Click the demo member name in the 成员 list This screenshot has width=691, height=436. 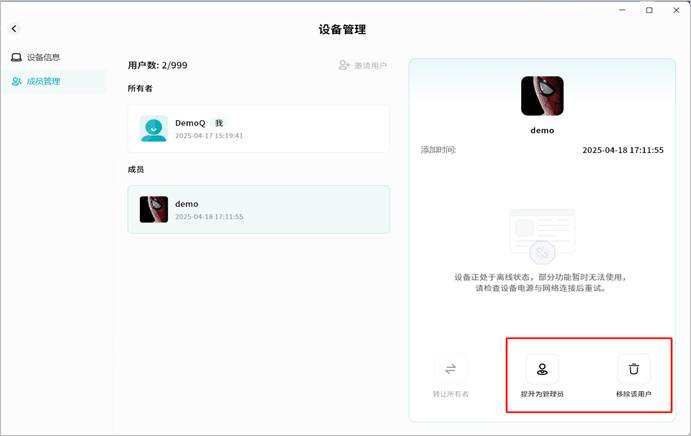(x=187, y=204)
